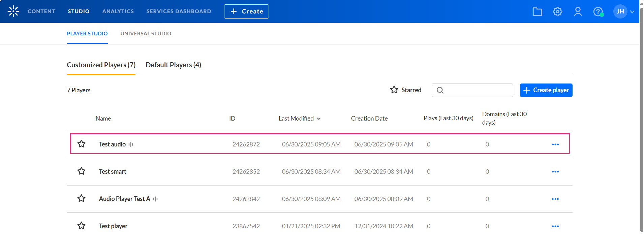Switch to Default Players tab
644x234 pixels.
(x=173, y=65)
